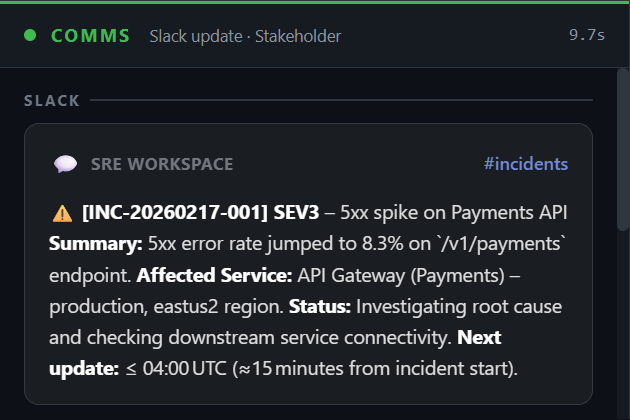Image resolution: width=630 pixels, height=420 pixels.
Task: Click the yellow warning triangle icon
Action: click(x=62, y=213)
